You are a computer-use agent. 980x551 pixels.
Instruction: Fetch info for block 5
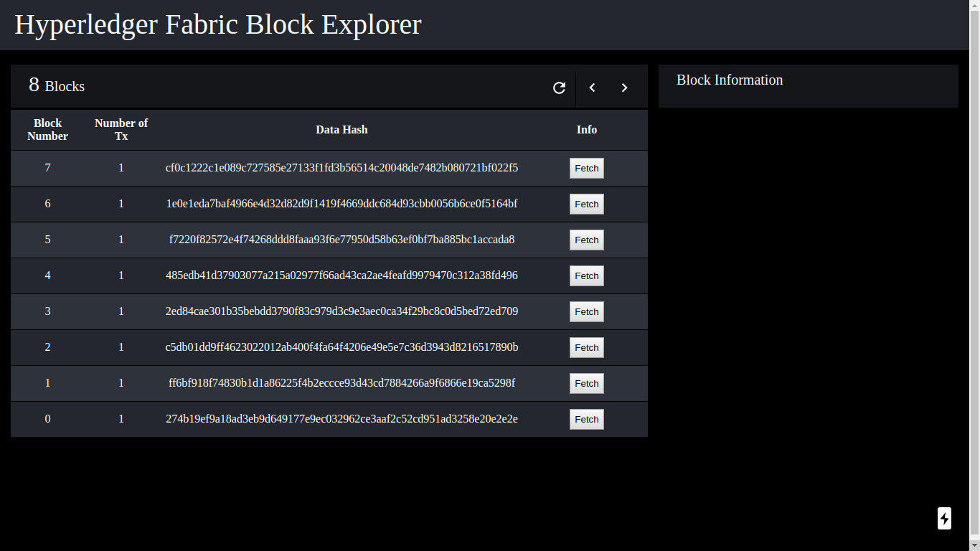[586, 240]
